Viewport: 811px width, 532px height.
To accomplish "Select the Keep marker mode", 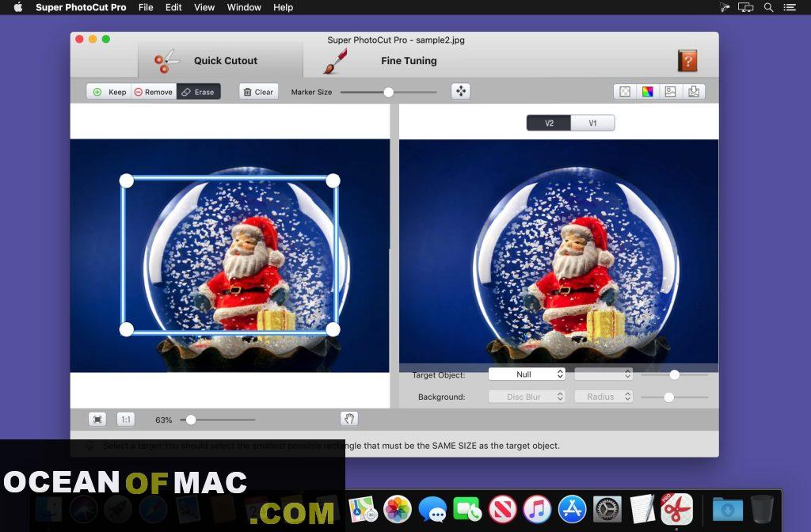I will click(109, 92).
